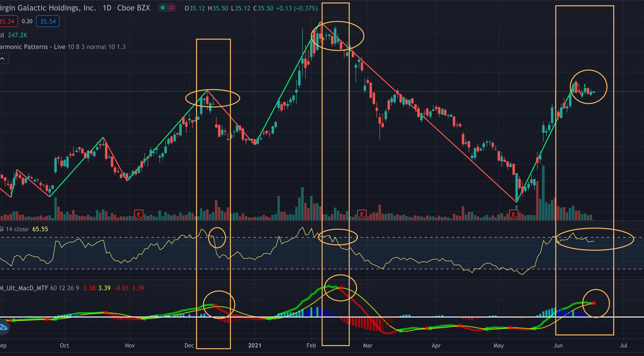Click the Cboe BZX exchange label
The height and width of the screenshot is (356, 644).
(x=133, y=8)
